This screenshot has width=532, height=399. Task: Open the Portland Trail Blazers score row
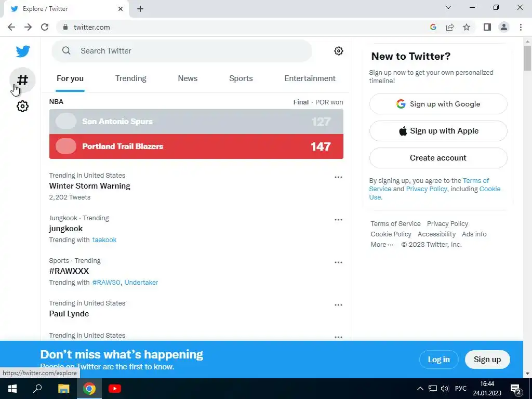click(196, 147)
